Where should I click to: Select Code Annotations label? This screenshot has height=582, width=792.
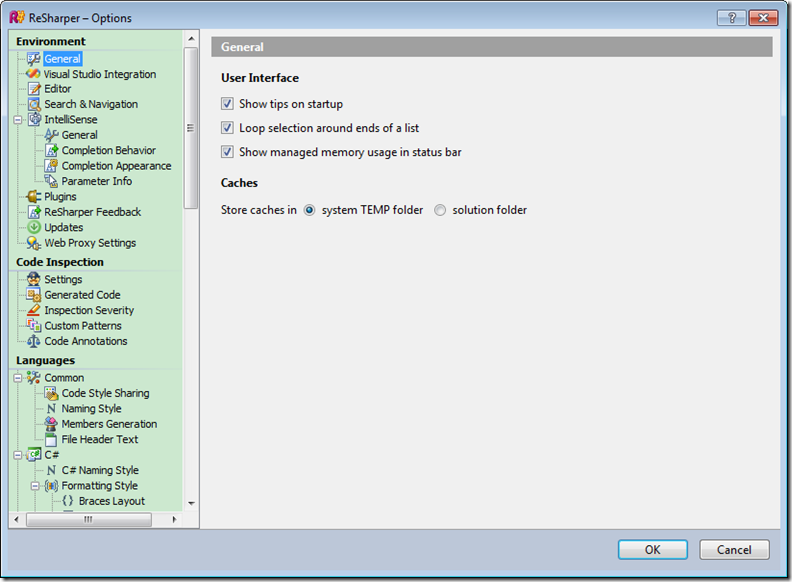86,341
